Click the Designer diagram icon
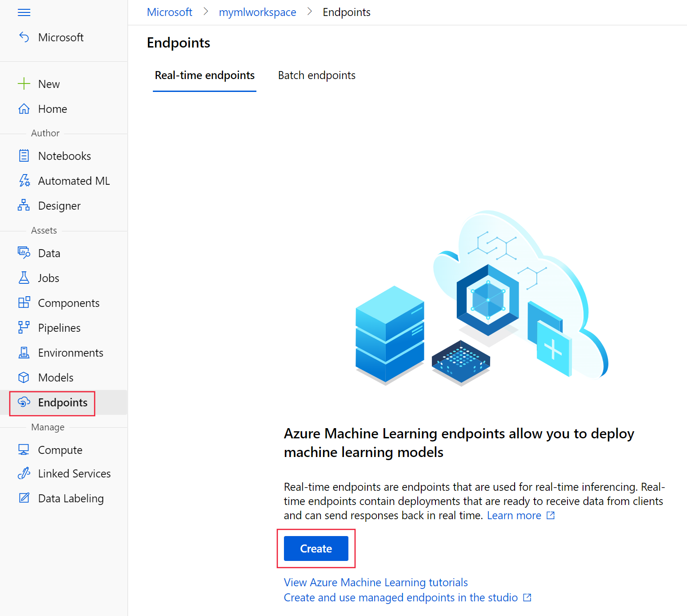The height and width of the screenshot is (616, 687). (24, 206)
